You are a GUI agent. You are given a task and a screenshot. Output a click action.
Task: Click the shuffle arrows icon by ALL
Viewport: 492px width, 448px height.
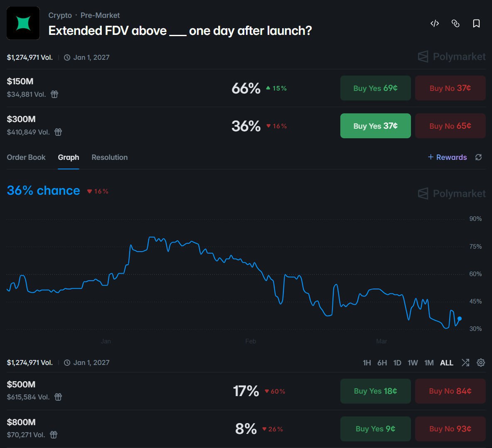click(465, 362)
